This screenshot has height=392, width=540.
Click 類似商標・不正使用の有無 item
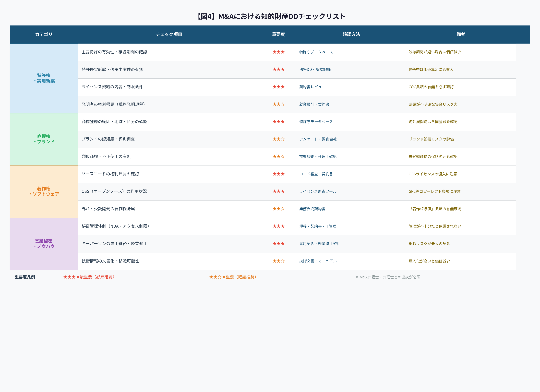(x=106, y=156)
